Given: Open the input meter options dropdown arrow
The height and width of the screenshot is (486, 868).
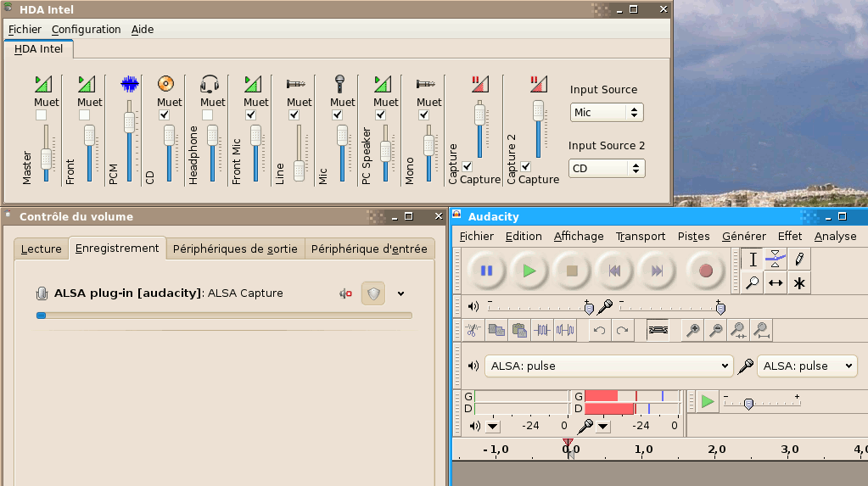Looking at the screenshot, I should (602, 427).
